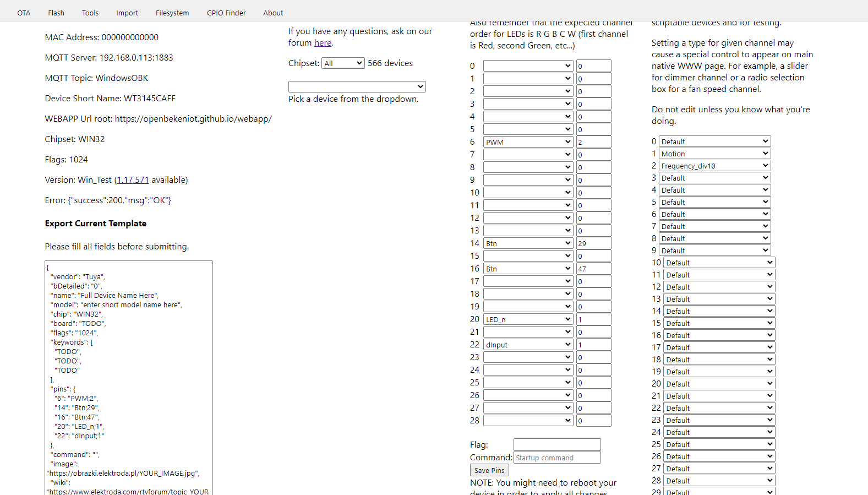This screenshot has height=495, width=868.
Task: Open pin 3 role dropdown
Action: tap(528, 104)
